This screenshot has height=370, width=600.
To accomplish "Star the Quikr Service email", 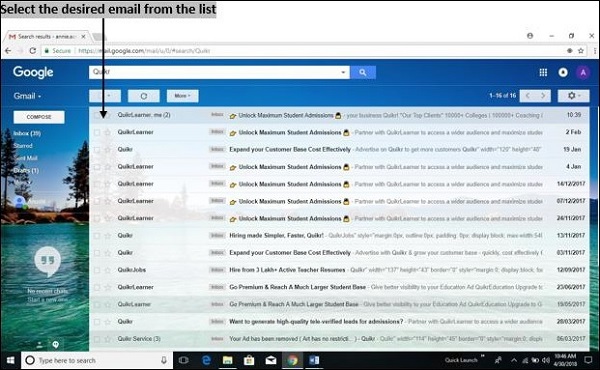I will pyautogui.click(x=108, y=339).
